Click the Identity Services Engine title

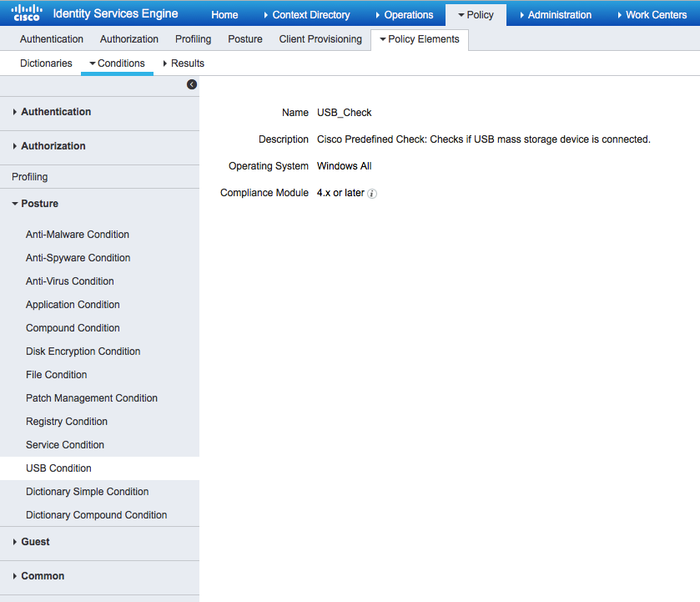point(115,14)
